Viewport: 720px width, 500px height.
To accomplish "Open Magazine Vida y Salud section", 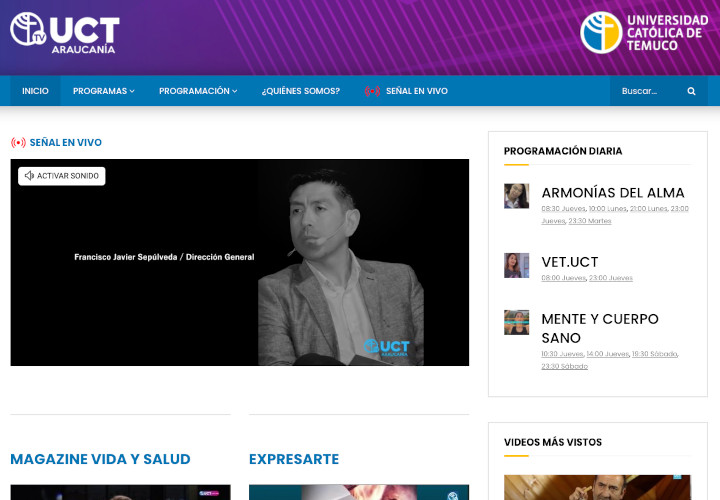I will (100, 459).
